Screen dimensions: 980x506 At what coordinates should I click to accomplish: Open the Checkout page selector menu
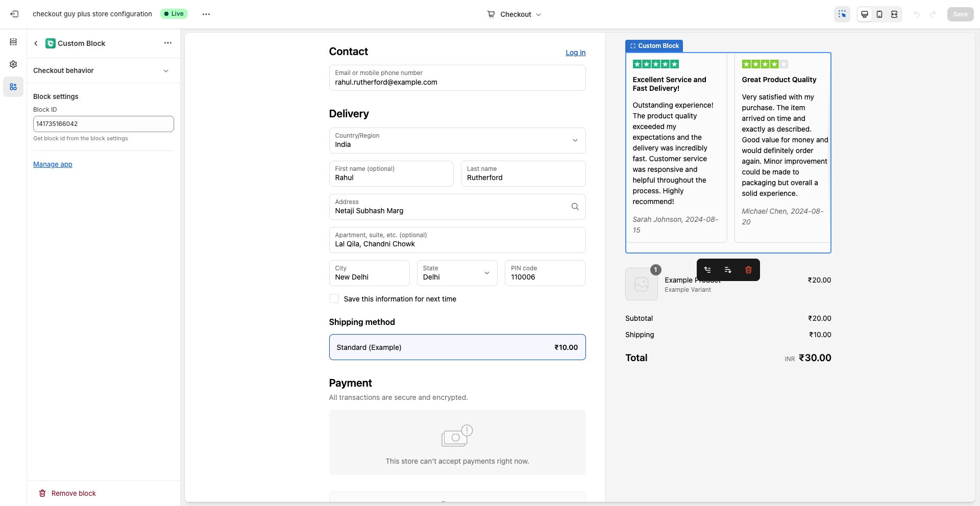(514, 14)
